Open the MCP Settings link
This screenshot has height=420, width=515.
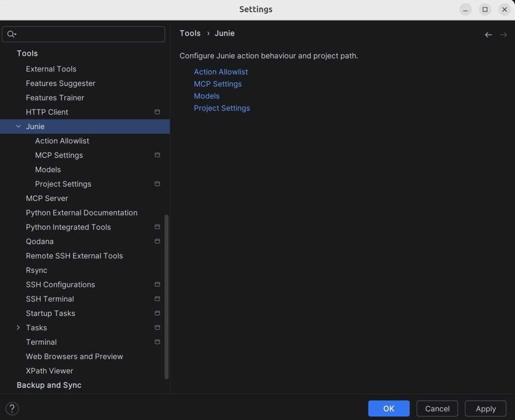click(x=218, y=84)
